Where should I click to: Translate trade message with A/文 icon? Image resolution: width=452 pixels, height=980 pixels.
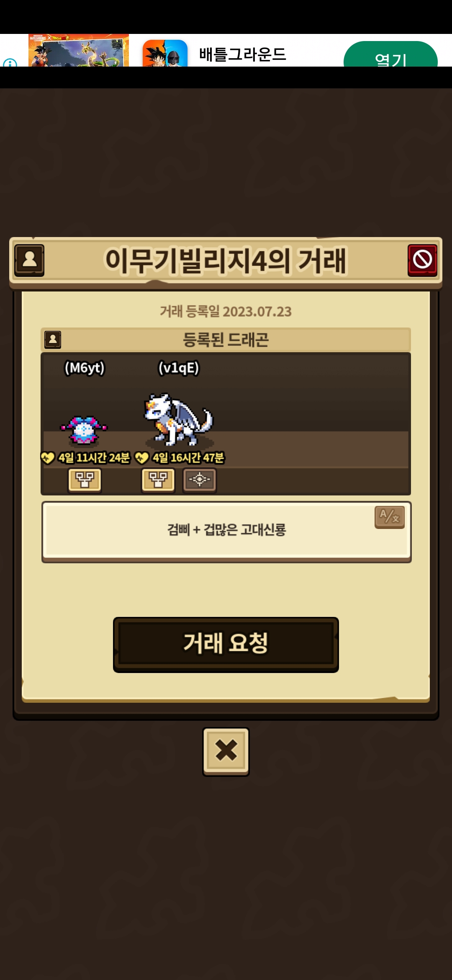point(390,517)
